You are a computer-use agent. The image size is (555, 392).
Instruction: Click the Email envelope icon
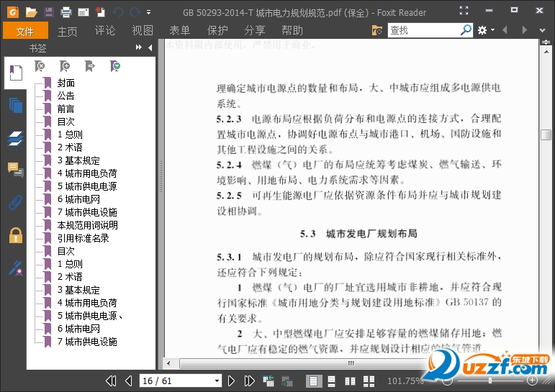(x=84, y=13)
